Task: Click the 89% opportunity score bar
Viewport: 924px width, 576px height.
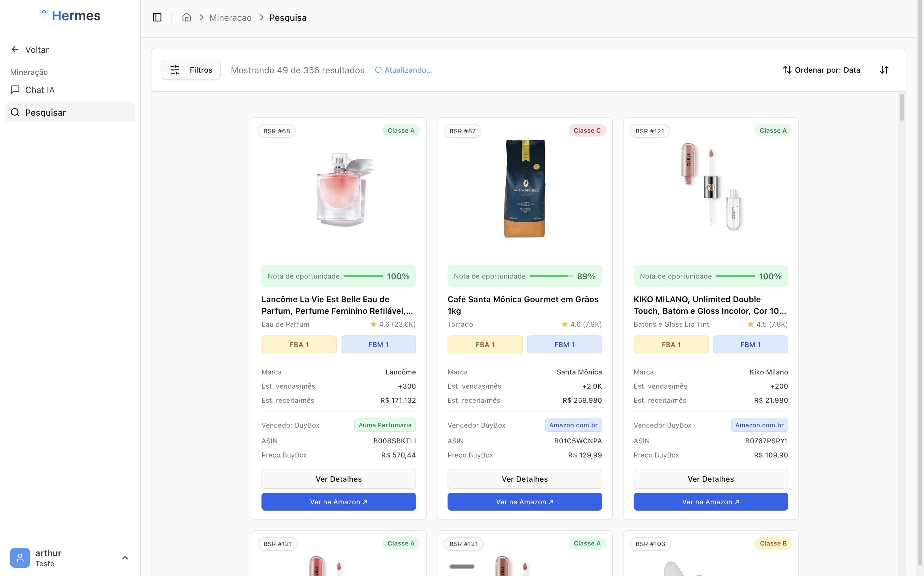Action: tap(551, 276)
